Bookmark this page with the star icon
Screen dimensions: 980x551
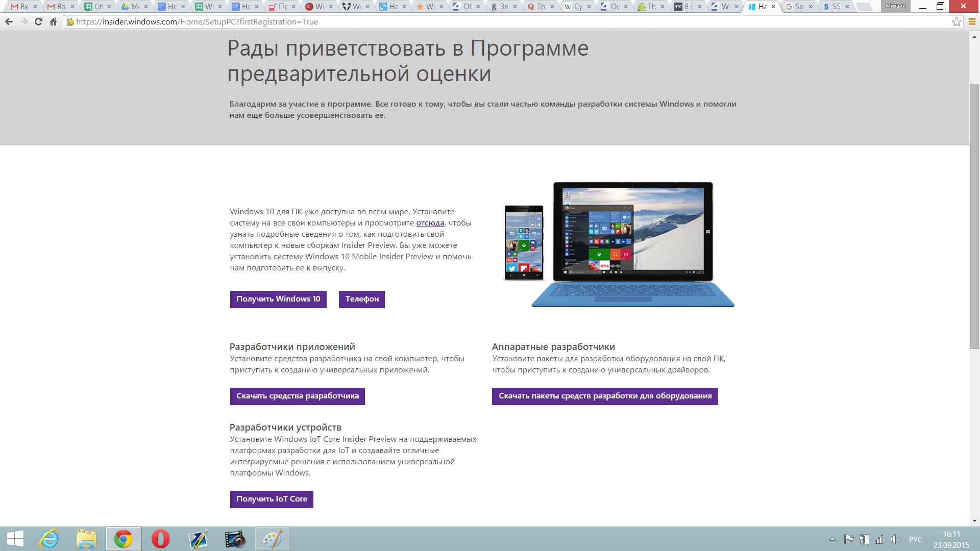(957, 22)
